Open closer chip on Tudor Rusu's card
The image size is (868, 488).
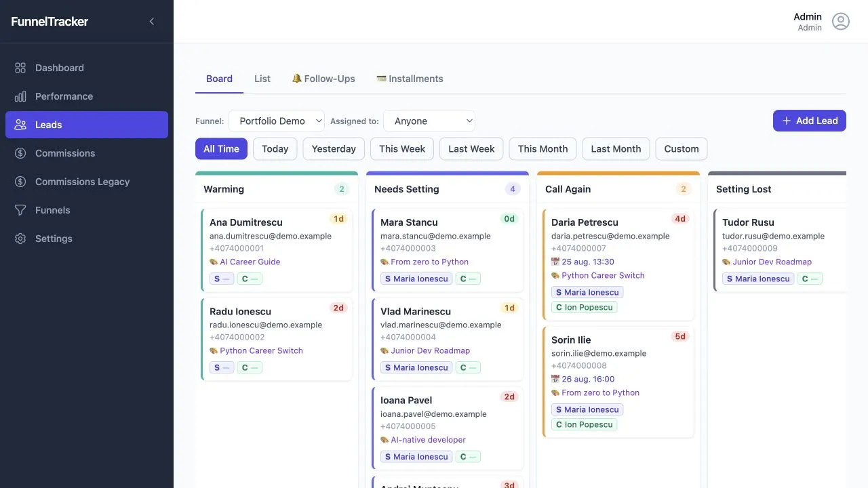tap(810, 279)
